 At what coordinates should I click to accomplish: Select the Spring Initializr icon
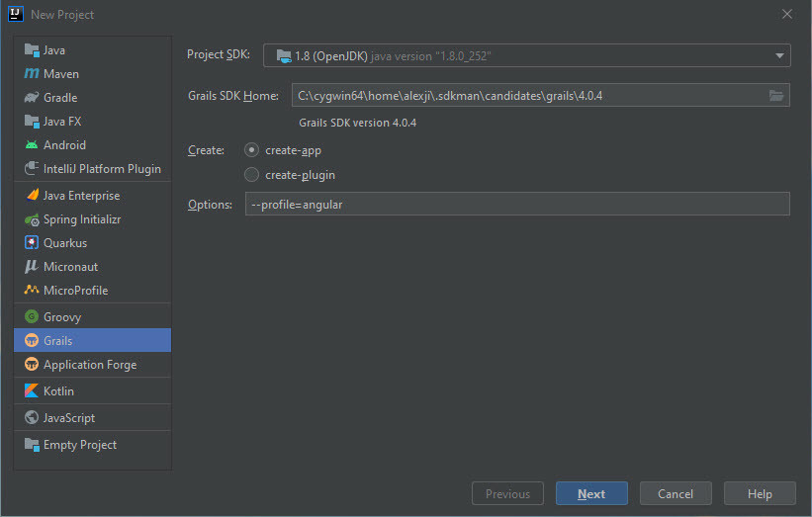pyautogui.click(x=32, y=219)
